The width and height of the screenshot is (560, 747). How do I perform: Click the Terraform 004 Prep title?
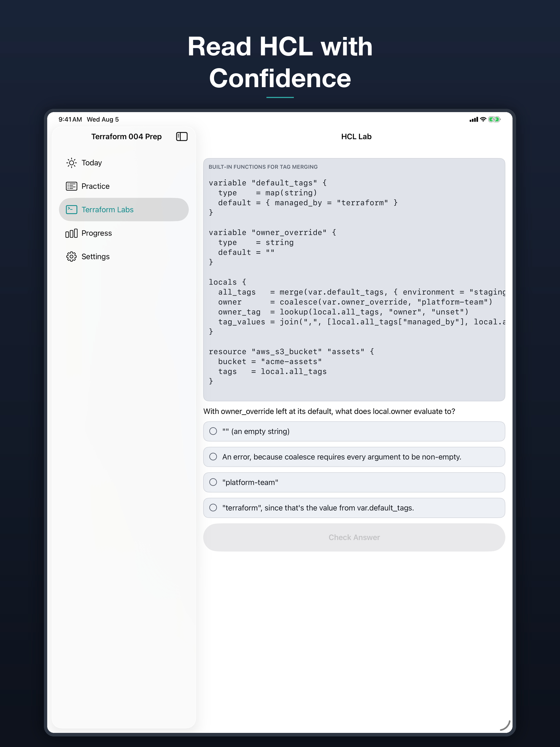tap(126, 137)
